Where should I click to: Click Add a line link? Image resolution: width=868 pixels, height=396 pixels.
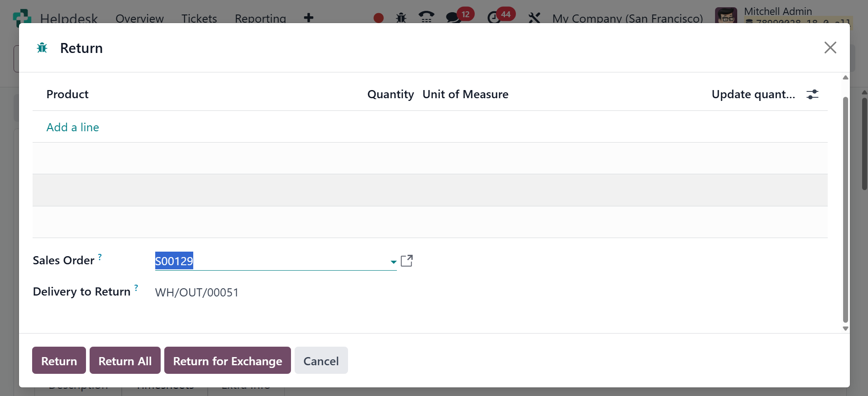[x=72, y=127]
